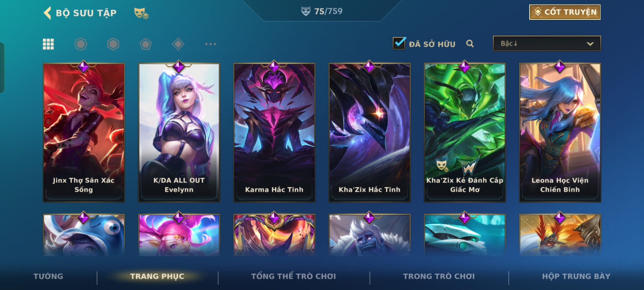Screen dimensions: 644x290
Task: Filter by the hexagon rarity icon
Action: click(113, 44)
